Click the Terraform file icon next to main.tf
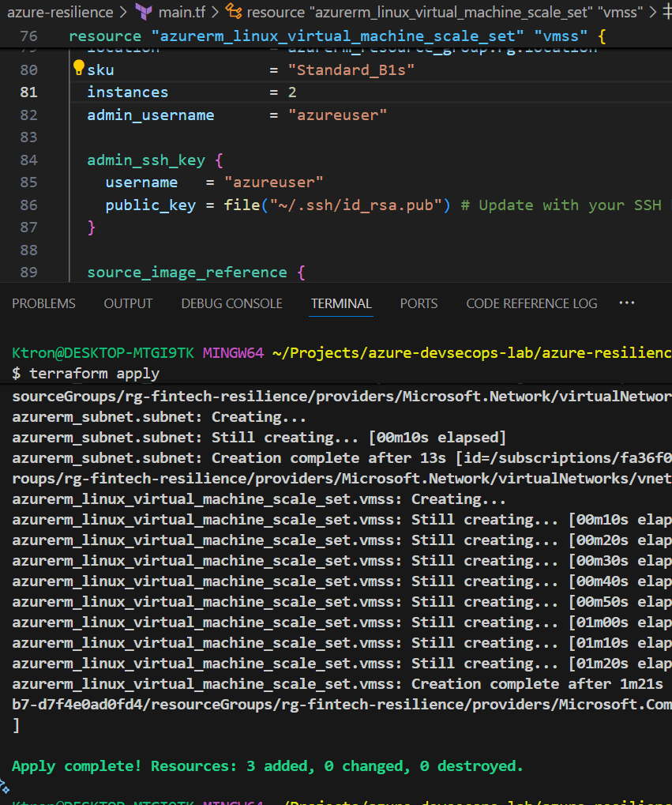672x805 pixels. [144, 11]
